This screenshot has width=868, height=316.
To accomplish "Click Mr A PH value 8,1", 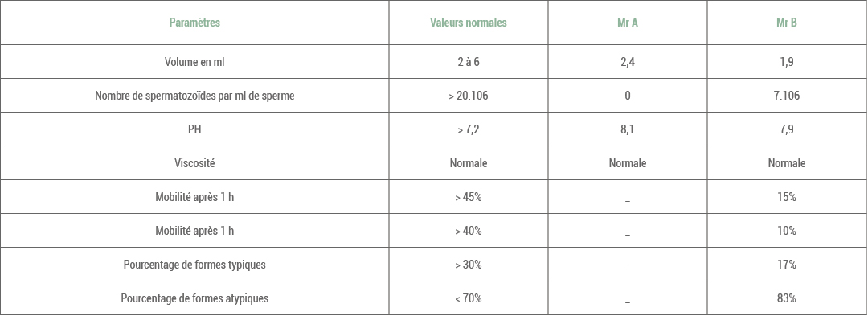I will (x=627, y=129).
